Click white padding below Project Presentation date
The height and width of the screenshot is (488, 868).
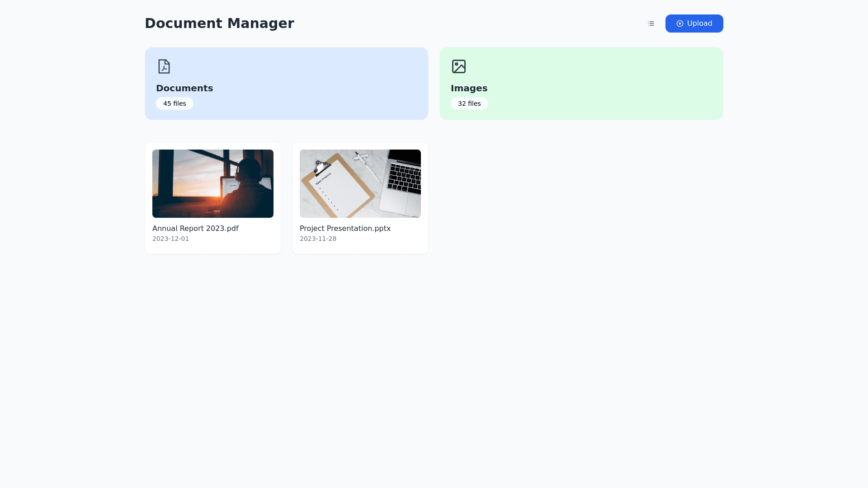tap(360, 249)
